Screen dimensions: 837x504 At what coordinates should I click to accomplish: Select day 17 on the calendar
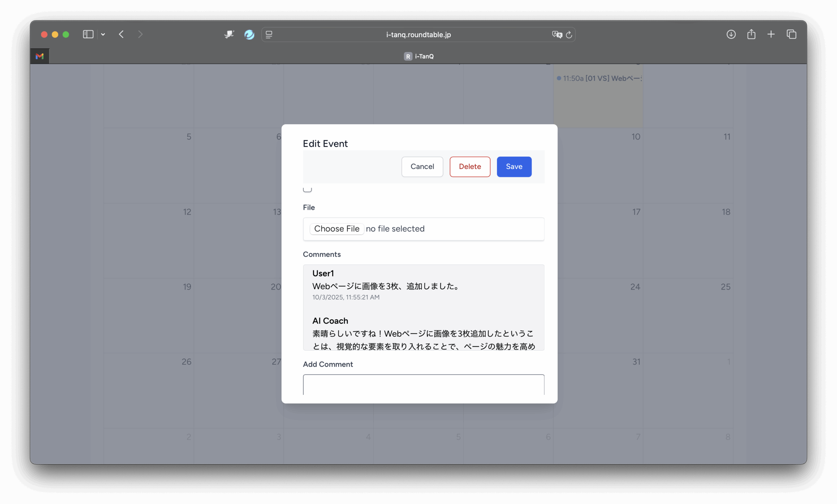(x=636, y=212)
